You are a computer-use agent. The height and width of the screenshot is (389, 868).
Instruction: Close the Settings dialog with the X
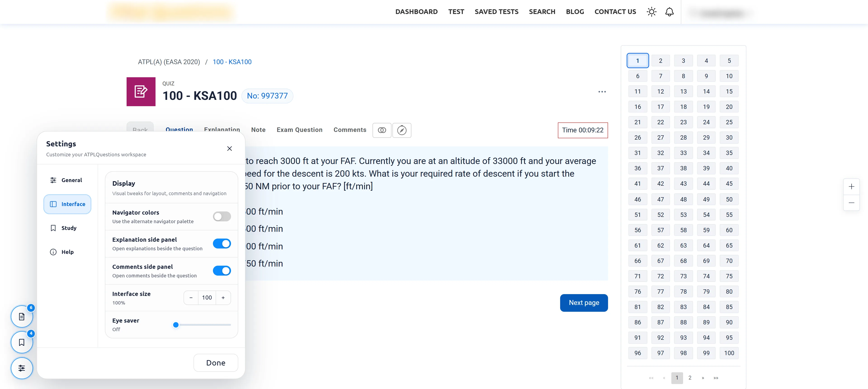coord(229,148)
